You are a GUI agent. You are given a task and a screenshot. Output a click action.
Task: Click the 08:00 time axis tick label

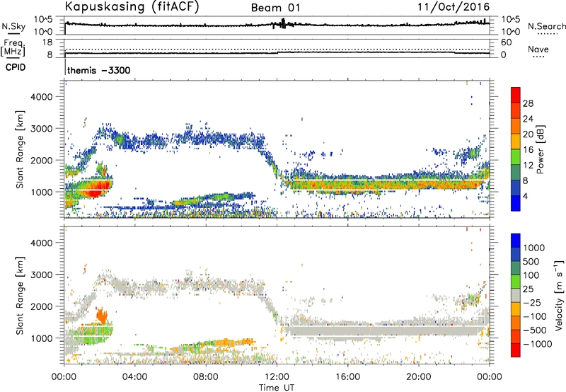coord(206,377)
